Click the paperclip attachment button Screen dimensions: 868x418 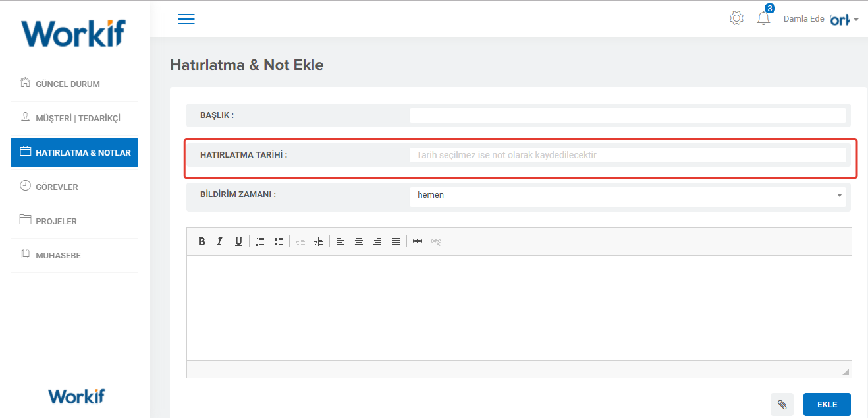782,404
